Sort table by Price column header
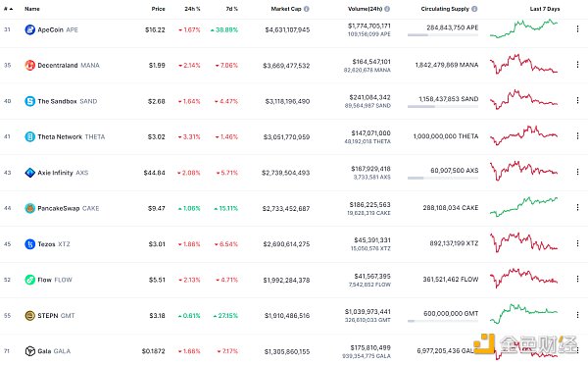588x365 pixels. point(158,9)
